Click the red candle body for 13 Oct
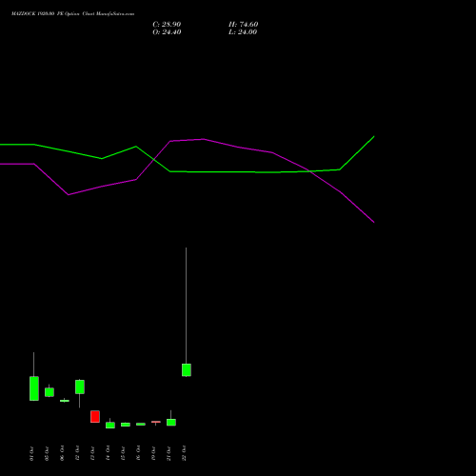476x476 pixels. (x=95, y=416)
